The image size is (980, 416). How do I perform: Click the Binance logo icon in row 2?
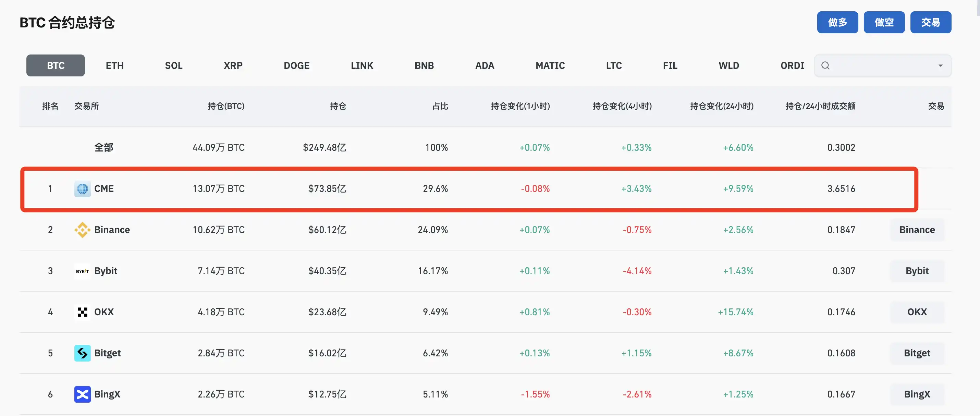tap(82, 230)
